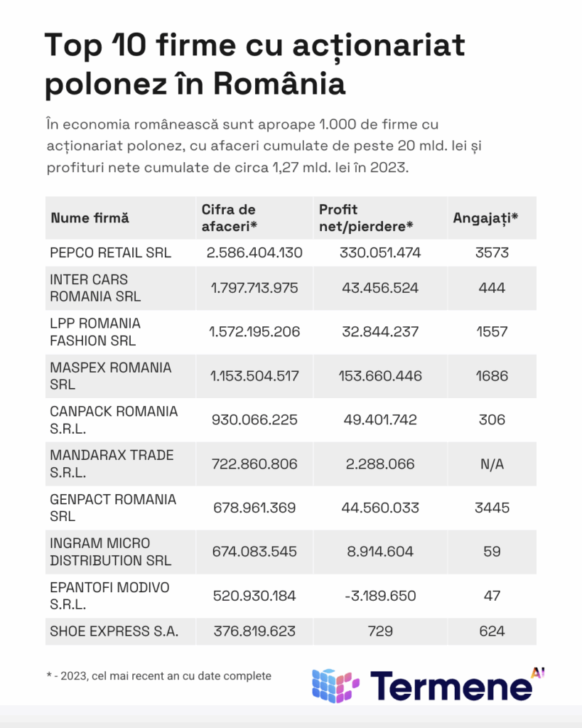
Task: Click the AI superscript badge
Action: (538, 672)
